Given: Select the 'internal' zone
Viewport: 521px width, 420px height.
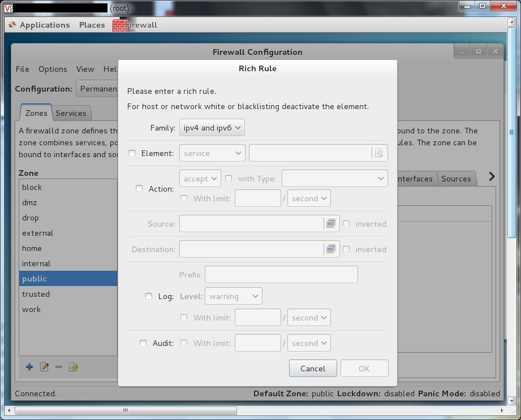Looking at the screenshot, I should [68, 263].
